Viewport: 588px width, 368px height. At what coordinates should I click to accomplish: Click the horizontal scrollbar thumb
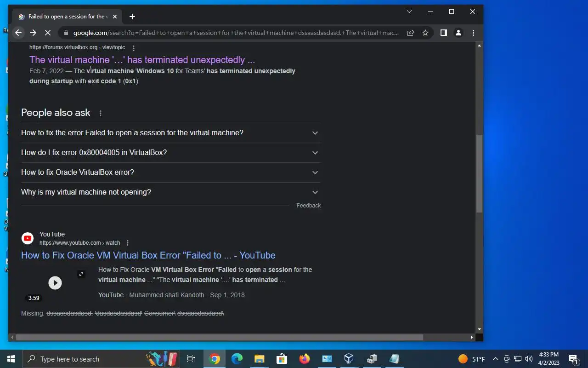point(219,337)
